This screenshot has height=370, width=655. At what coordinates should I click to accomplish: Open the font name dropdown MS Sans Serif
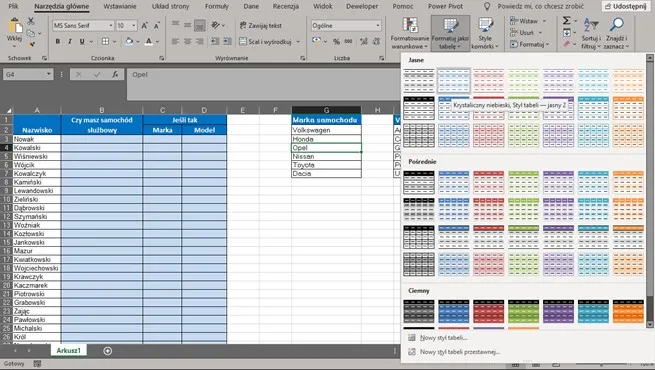click(111, 25)
